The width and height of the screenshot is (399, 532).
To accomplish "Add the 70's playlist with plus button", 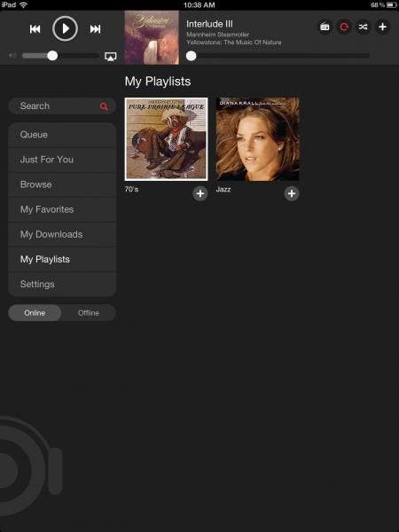I will [x=200, y=193].
